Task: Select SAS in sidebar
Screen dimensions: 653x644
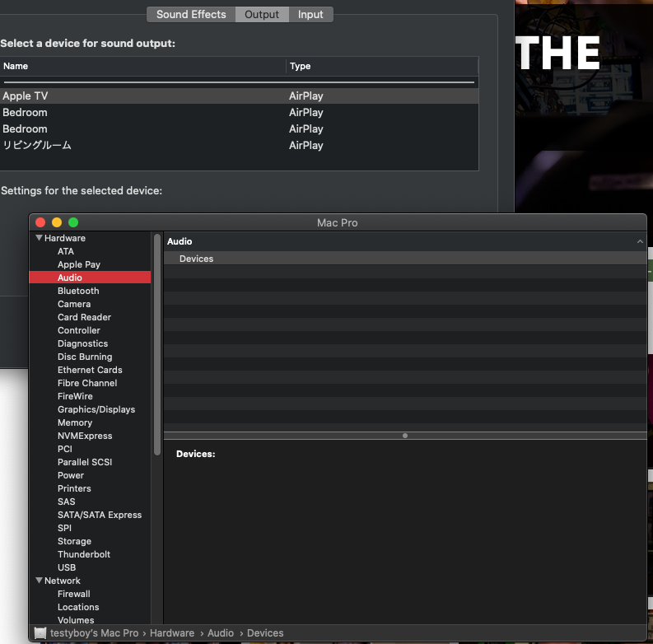Action: point(67,502)
